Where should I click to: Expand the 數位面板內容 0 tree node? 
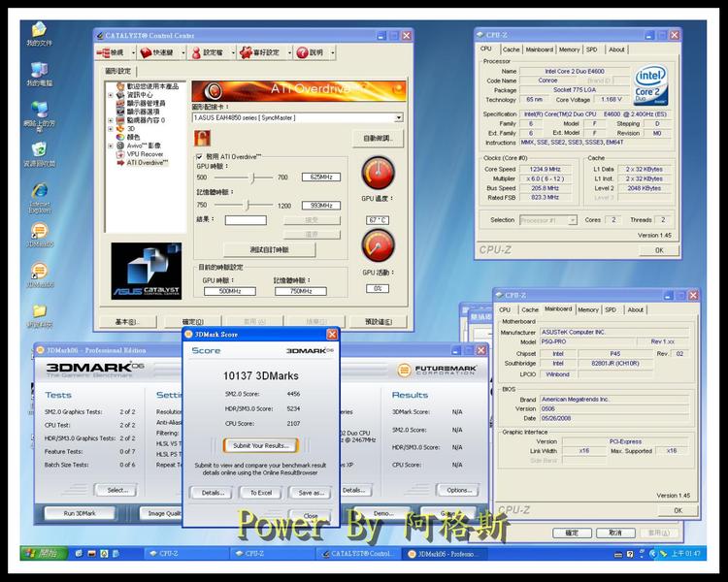(x=111, y=120)
